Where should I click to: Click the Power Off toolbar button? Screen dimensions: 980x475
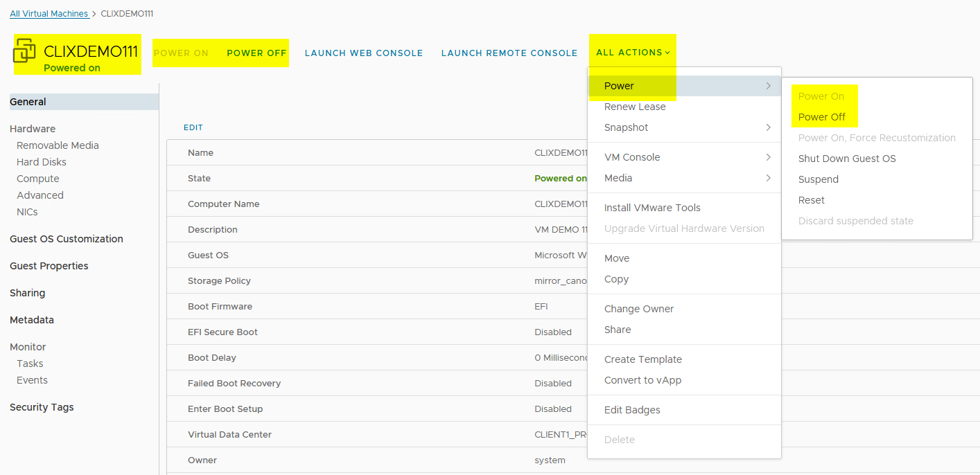click(256, 53)
